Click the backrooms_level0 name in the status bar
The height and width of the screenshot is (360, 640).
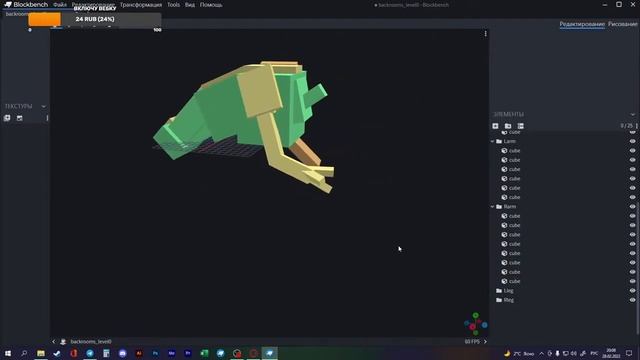91,342
